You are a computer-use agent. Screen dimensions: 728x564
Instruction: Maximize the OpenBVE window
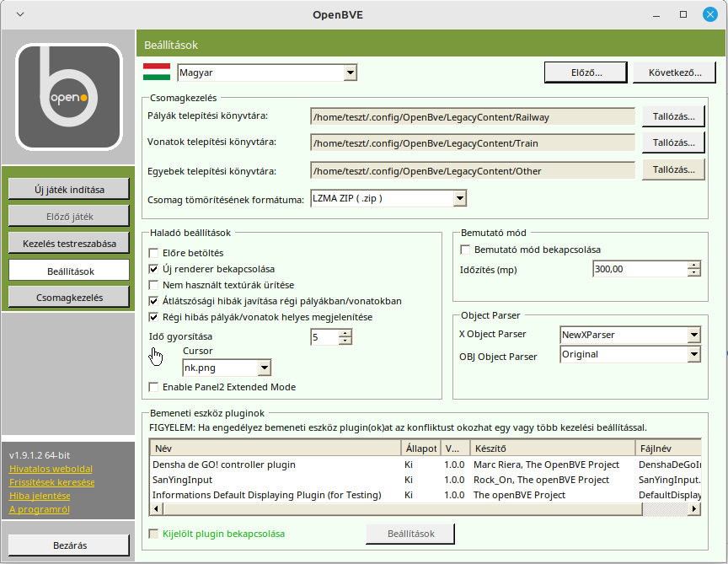683,14
